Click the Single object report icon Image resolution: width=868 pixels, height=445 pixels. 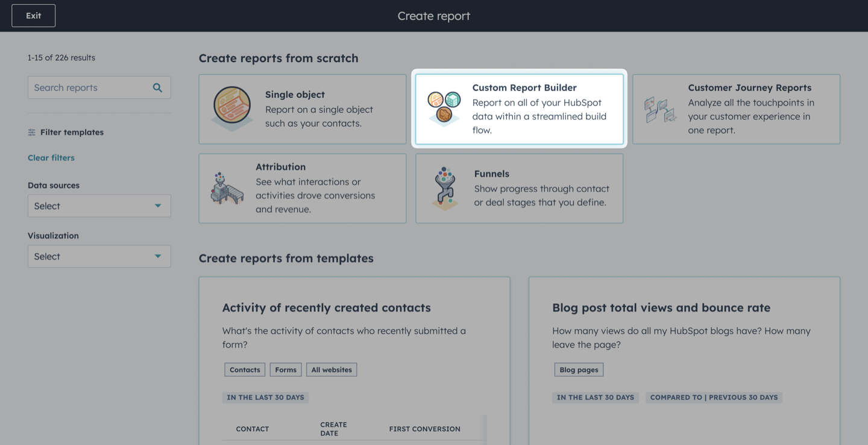233,109
